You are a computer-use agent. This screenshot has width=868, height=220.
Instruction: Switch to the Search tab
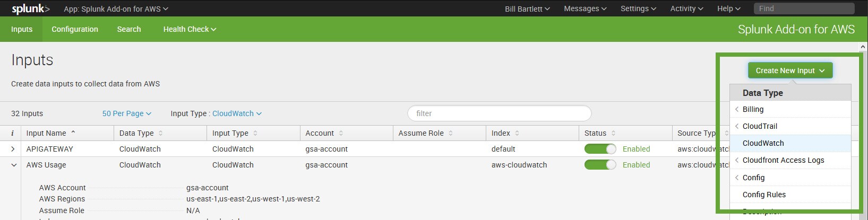tap(129, 29)
